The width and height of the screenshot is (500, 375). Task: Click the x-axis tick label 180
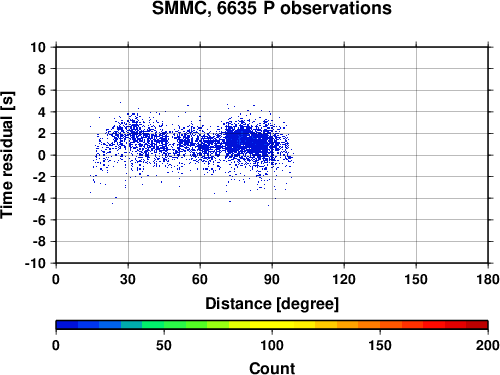(x=488, y=279)
